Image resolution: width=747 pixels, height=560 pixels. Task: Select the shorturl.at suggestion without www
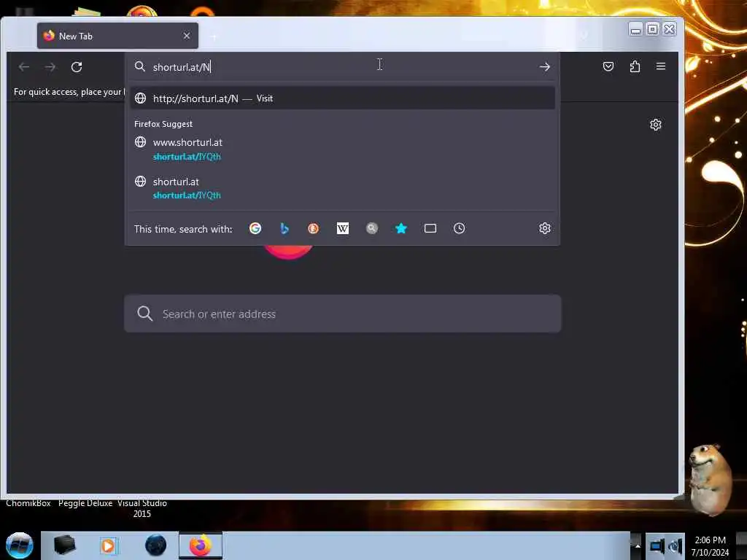(x=343, y=188)
